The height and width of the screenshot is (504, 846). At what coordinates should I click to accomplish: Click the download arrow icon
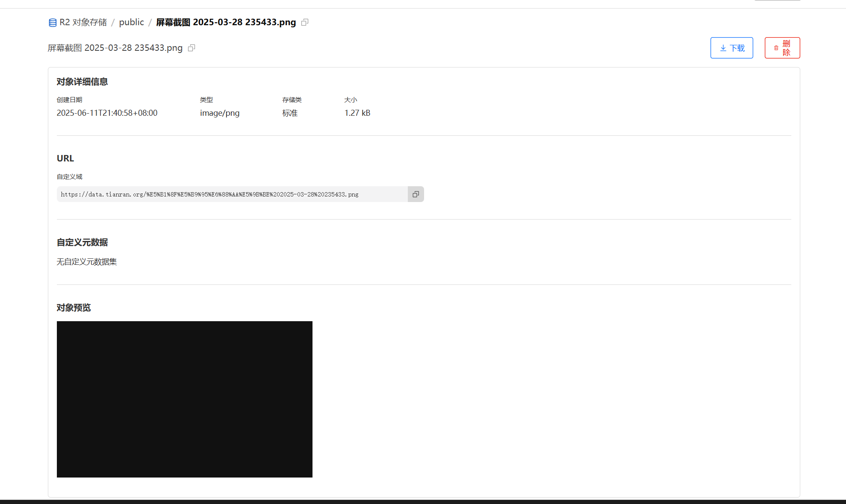(723, 48)
